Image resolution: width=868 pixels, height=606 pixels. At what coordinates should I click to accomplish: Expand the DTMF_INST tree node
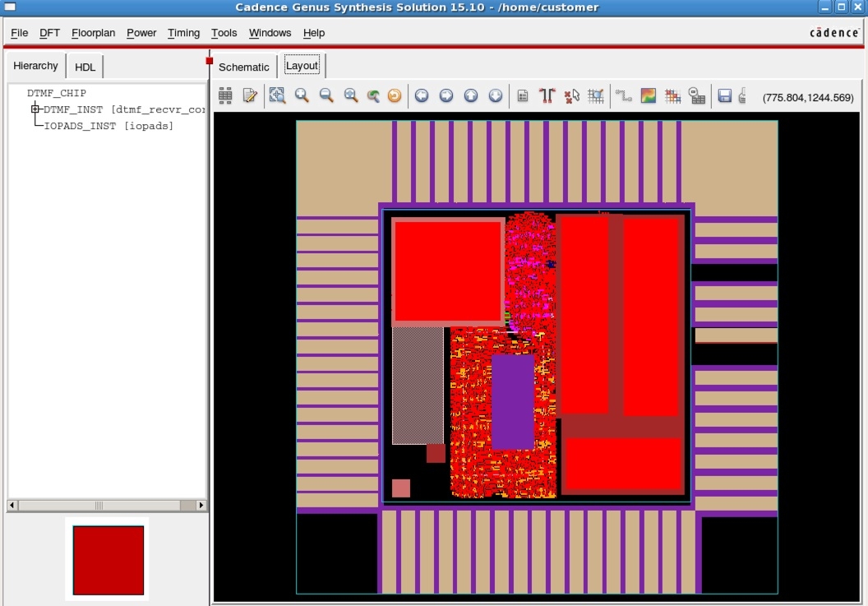[35, 109]
